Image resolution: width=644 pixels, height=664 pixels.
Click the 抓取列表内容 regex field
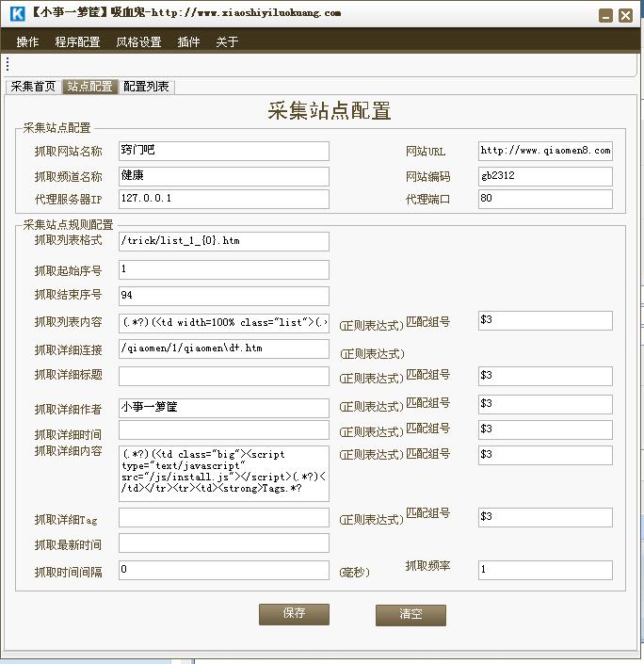tap(223, 323)
